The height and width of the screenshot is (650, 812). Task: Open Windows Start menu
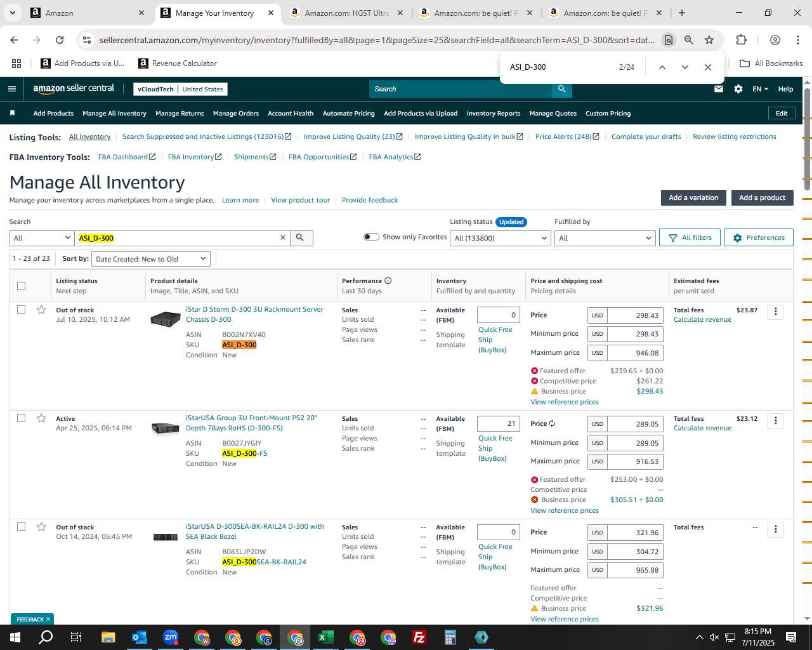point(15,637)
